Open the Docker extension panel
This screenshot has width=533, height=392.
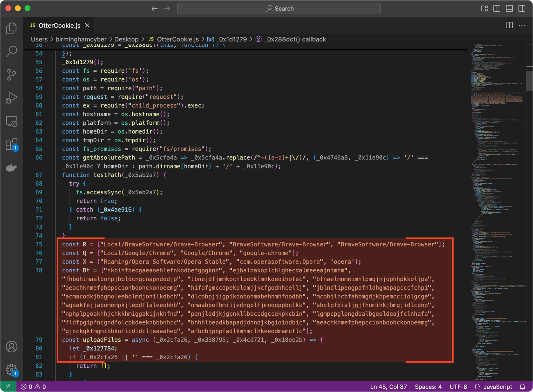11,168
